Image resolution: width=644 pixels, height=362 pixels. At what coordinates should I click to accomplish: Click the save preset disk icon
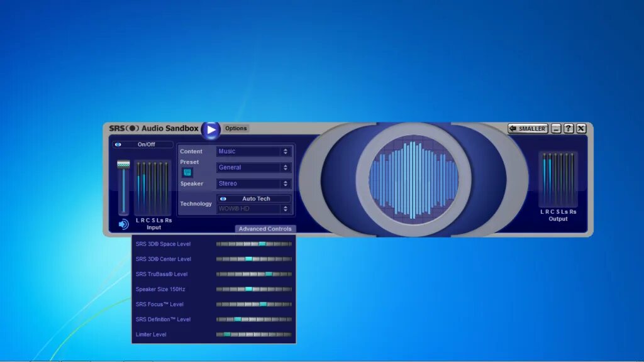187,172
